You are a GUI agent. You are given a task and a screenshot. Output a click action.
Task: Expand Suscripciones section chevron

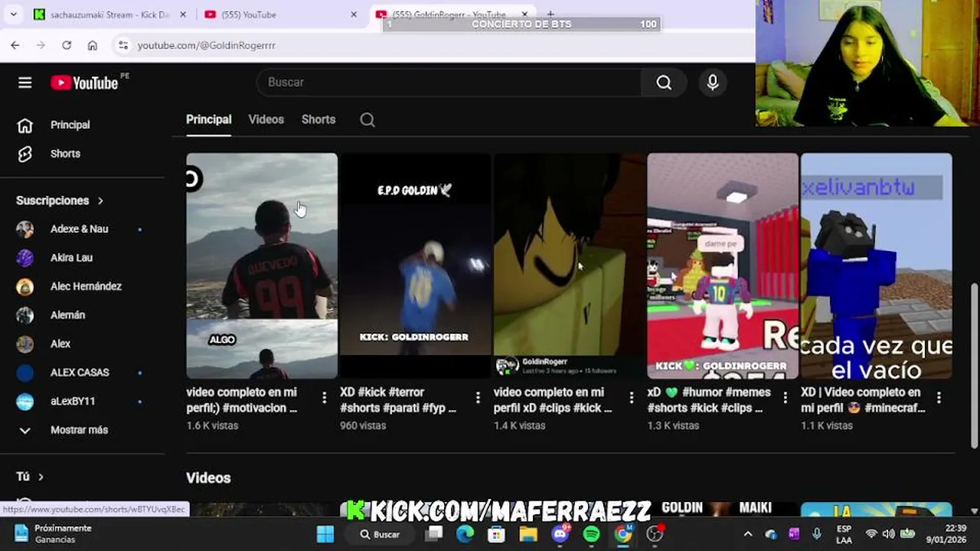coord(100,201)
